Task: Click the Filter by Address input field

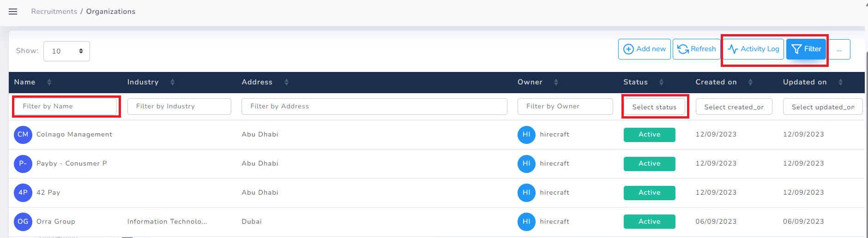Action: click(x=374, y=107)
